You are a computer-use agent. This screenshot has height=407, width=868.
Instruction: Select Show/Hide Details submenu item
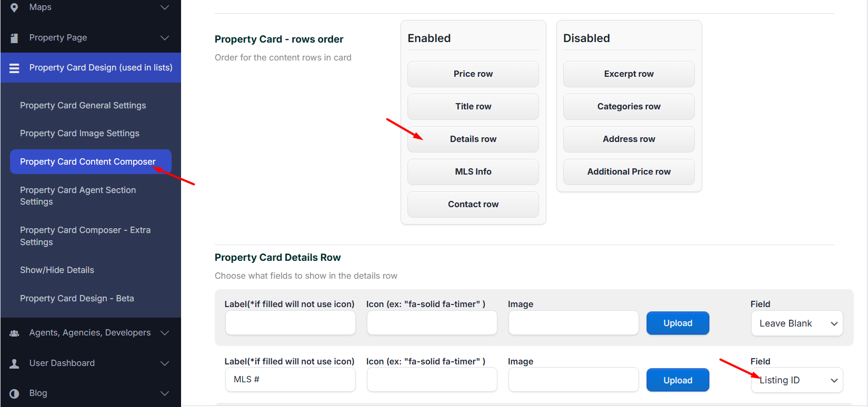click(x=57, y=270)
